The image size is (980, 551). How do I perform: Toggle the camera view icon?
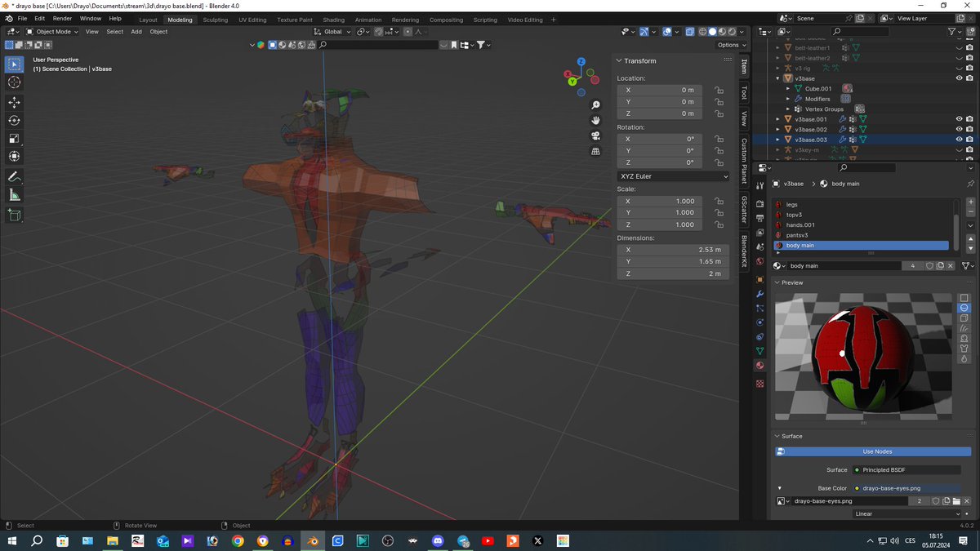click(x=596, y=136)
